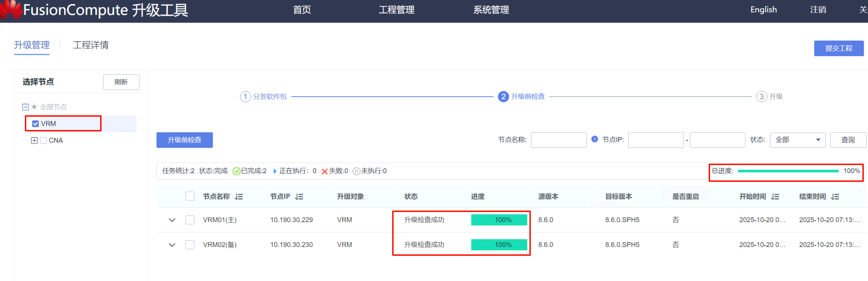Image resolution: width=868 pixels, height=281 pixels.
Task: Check the CNA node checkbox
Action: (43, 140)
